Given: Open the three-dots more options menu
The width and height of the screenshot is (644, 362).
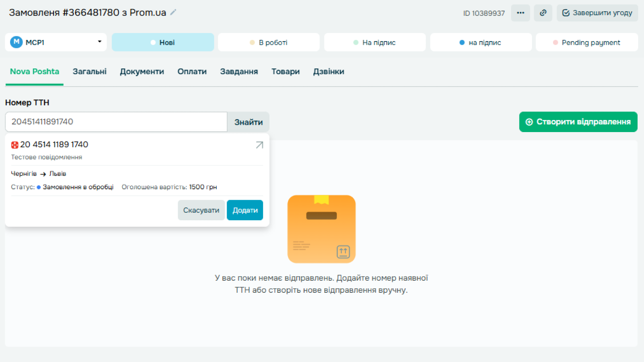Looking at the screenshot, I should 520,13.
